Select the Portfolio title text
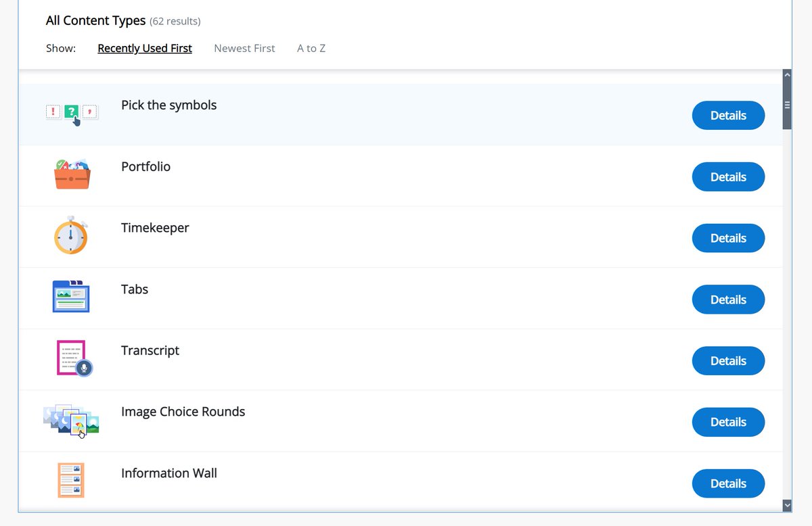The width and height of the screenshot is (812, 526). coord(145,166)
